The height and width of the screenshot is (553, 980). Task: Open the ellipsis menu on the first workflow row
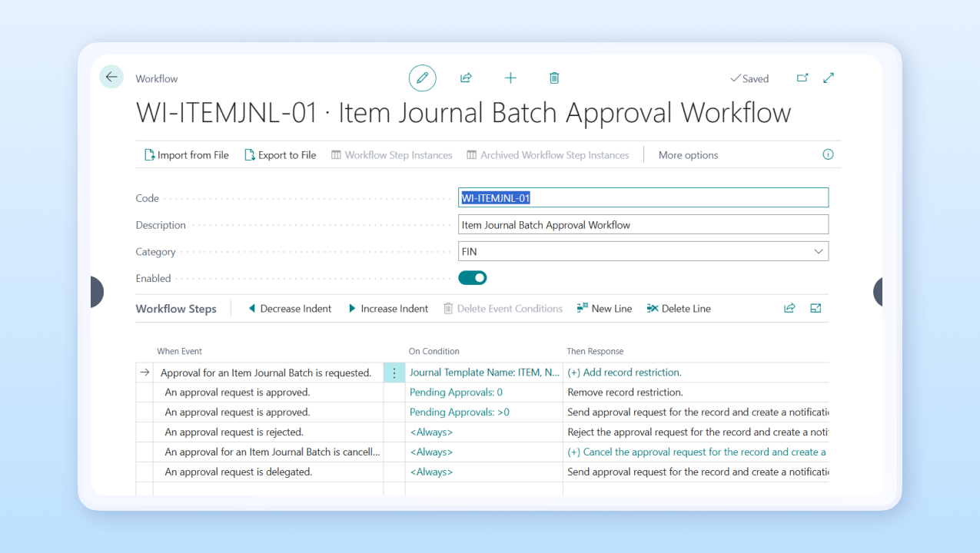point(394,372)
